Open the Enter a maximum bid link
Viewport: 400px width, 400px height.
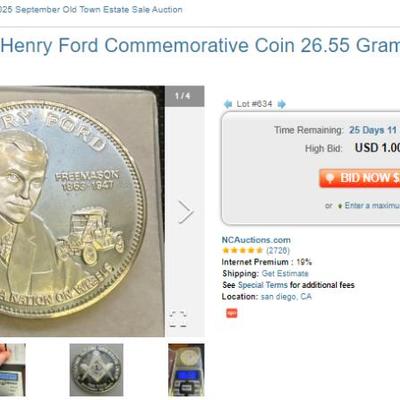(x=372, y=205)
